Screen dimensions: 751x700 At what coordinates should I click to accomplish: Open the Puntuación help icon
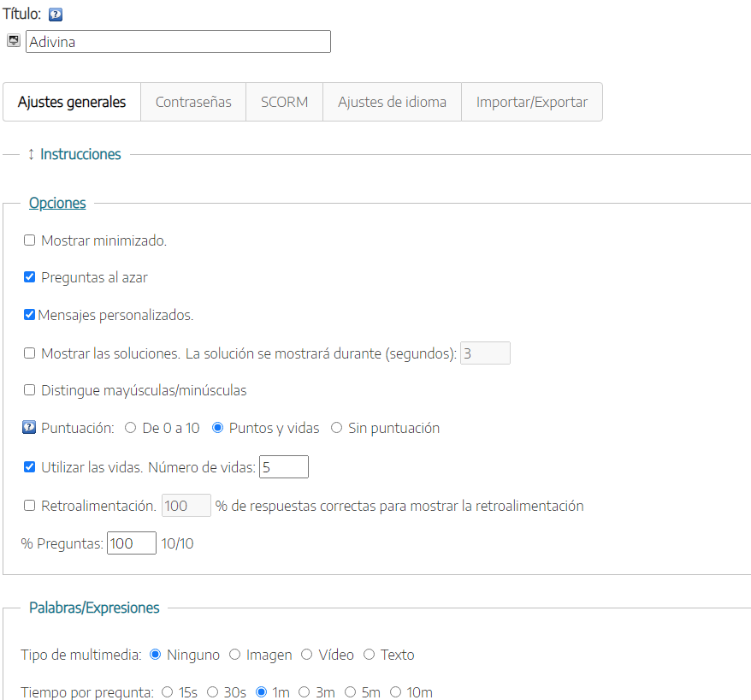pos(29,427)
